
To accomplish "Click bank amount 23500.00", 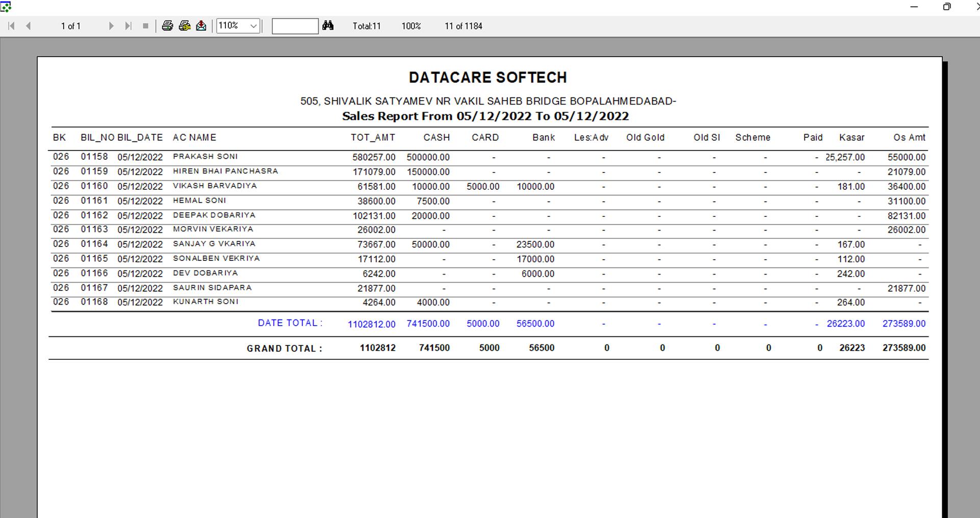I will pos(535,245).
